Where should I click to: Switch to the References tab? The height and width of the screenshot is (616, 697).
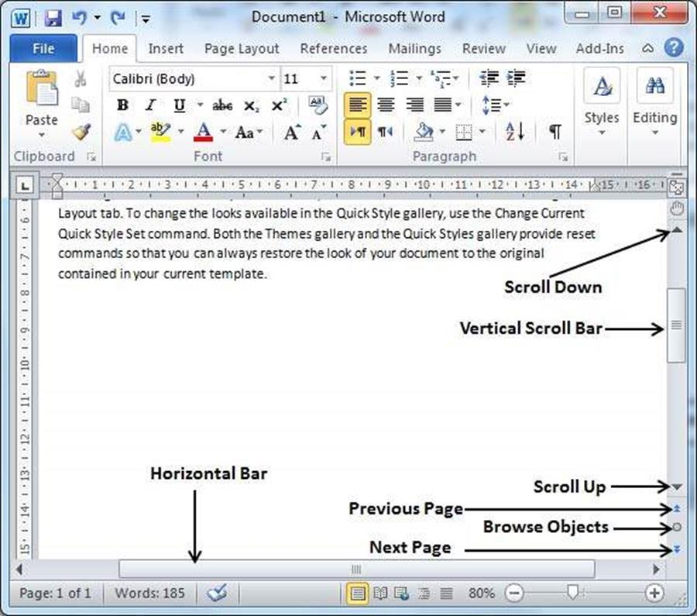pyautogui.click(x=334, y=48)
